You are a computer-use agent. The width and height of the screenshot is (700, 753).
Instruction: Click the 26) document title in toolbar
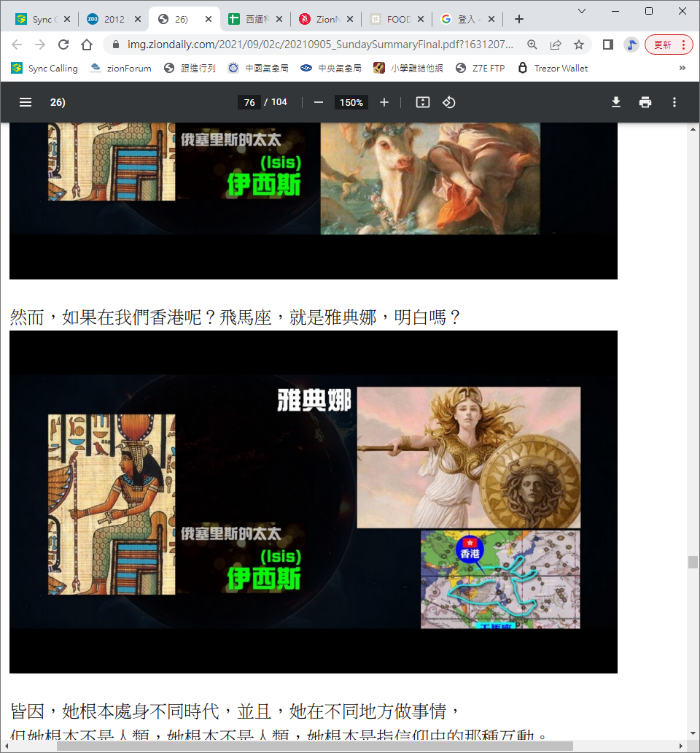[58, 102]
